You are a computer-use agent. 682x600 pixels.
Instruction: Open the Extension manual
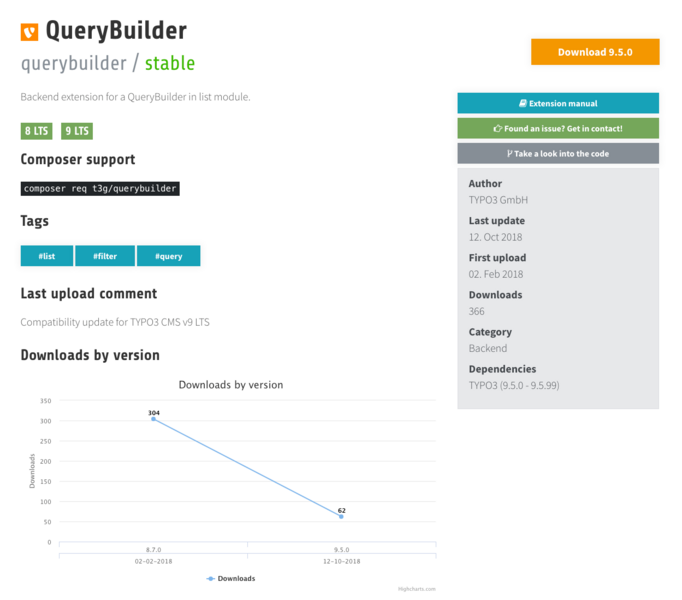click(558, 103)
